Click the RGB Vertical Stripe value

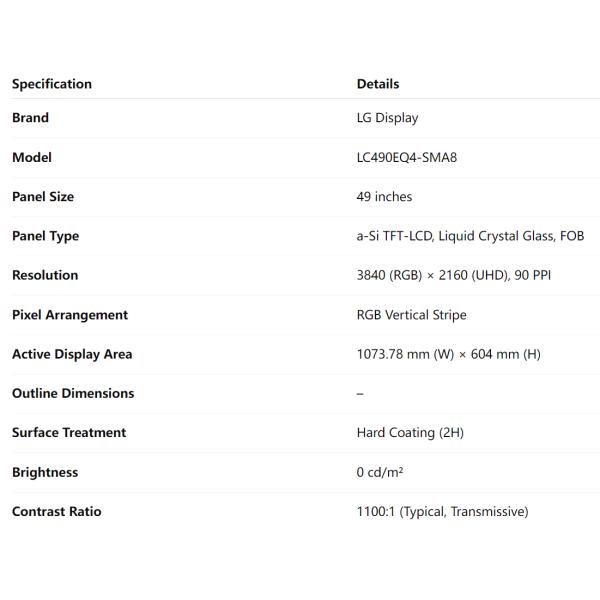pos(411,315)
